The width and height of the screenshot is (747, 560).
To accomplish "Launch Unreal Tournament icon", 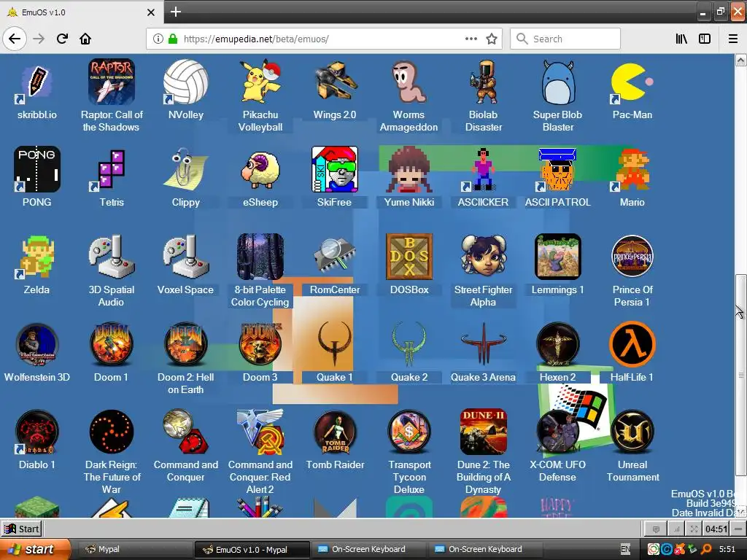I will (x=632, y=432).
